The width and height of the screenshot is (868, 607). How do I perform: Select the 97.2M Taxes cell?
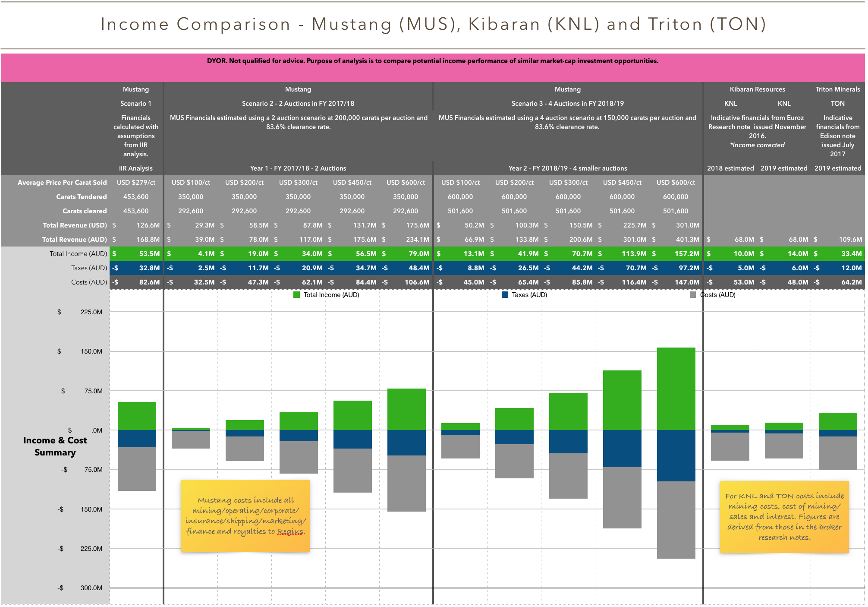click(676, 268)
